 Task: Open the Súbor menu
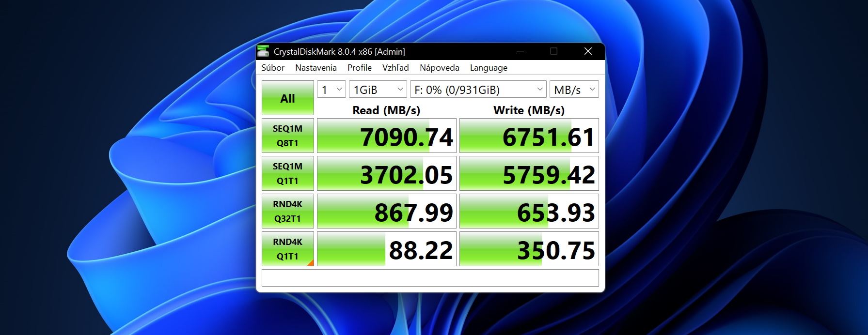point(273,68)
